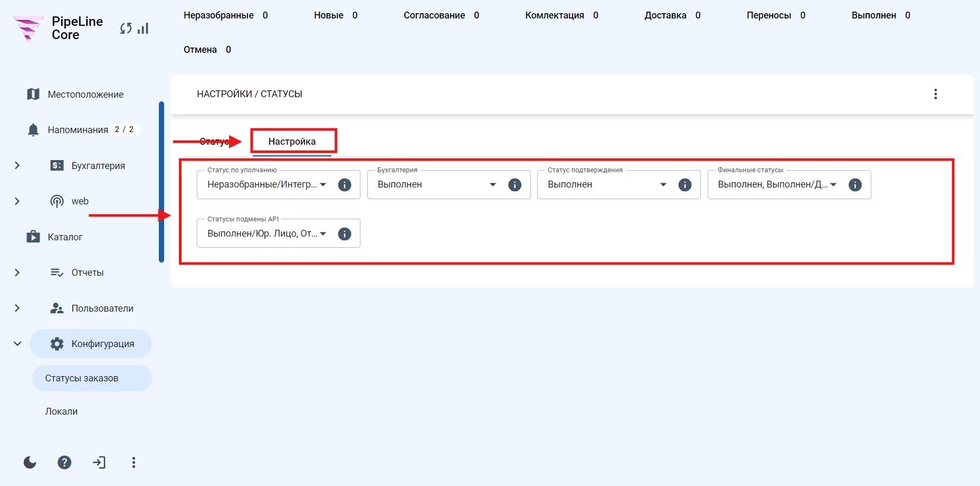Show info for Статусы подмены API
The image size is (980, 486).
[345, 234]
